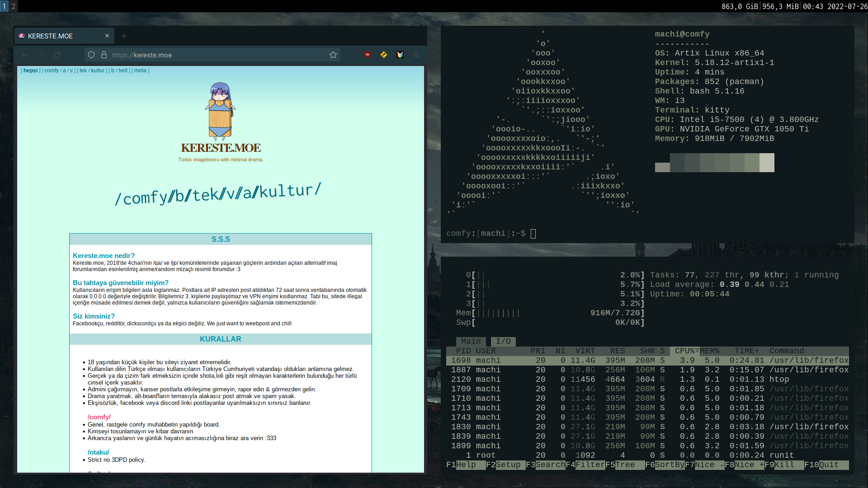Viewport: 868px width, 488px height.
Task: Click F8 Nice + in htop
Action: (x=744, y=465)
